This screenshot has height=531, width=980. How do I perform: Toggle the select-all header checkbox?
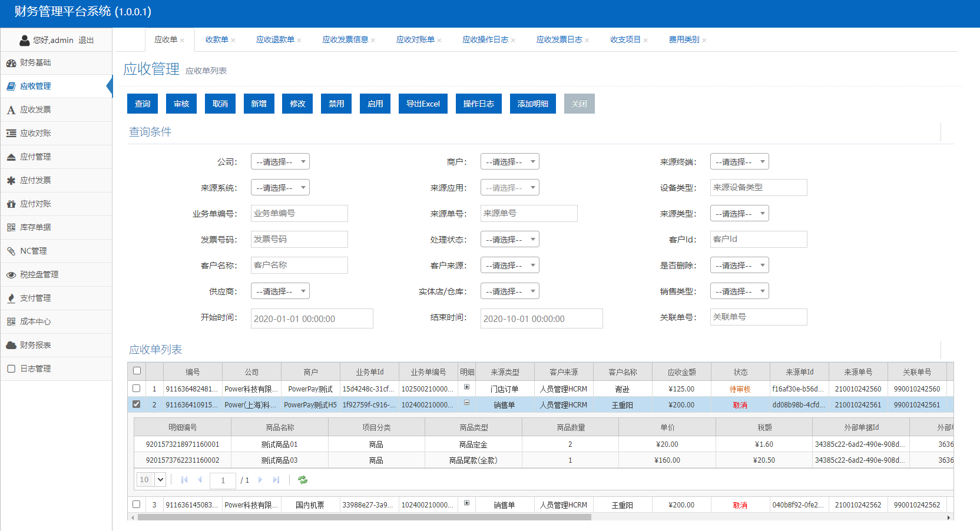pos(137,371)
